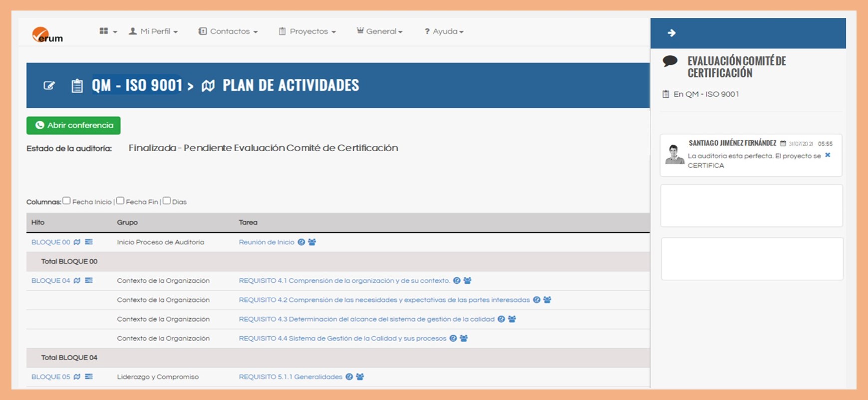Delete Santiago's comment with the X icon

828,155
